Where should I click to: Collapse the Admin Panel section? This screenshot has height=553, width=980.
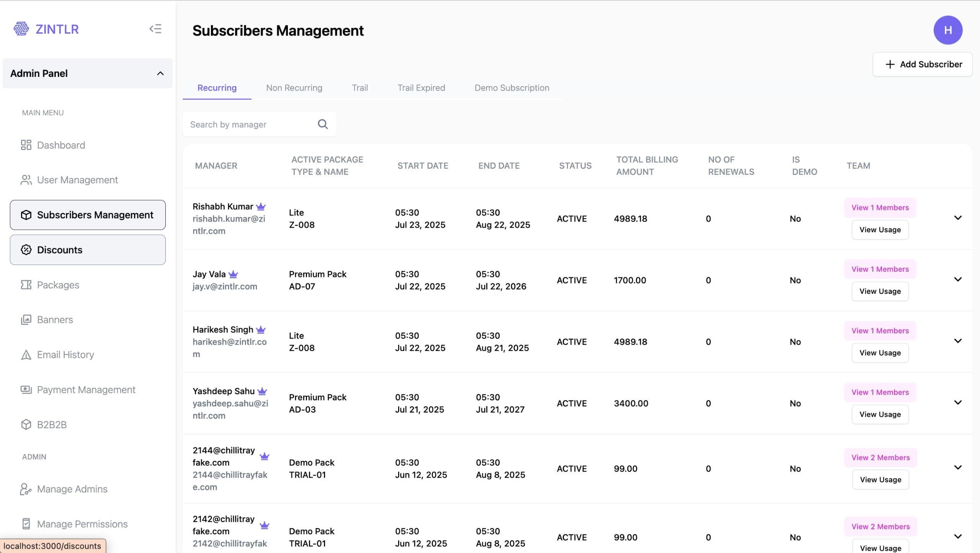pyautogui.click(x=160, y=73)
